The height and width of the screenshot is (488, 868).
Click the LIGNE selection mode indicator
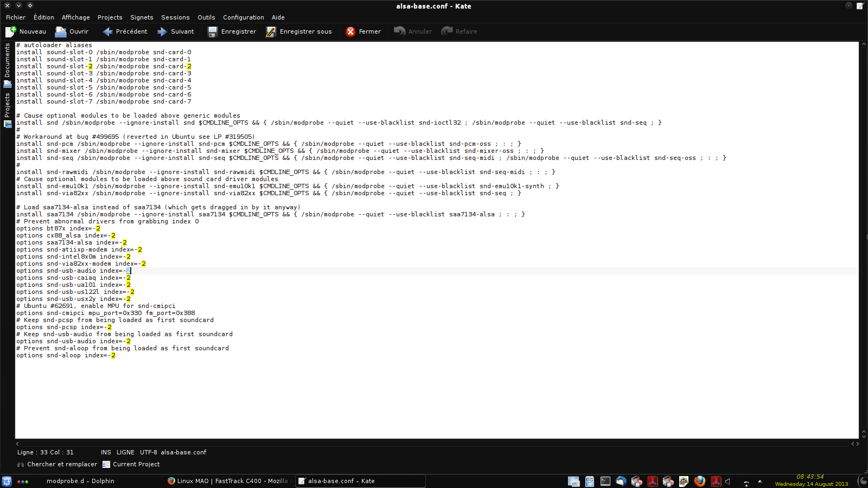(x=125, y=452)
